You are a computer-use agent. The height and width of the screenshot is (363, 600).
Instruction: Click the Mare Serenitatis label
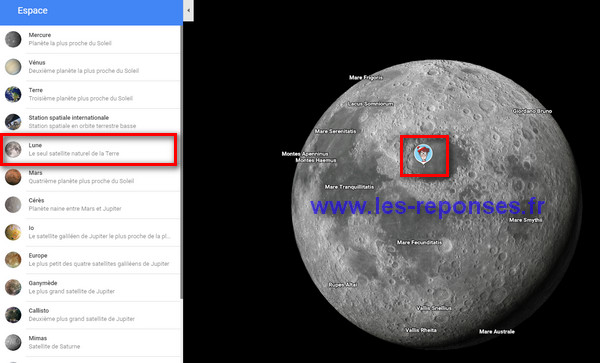click(x=336, y=131)
